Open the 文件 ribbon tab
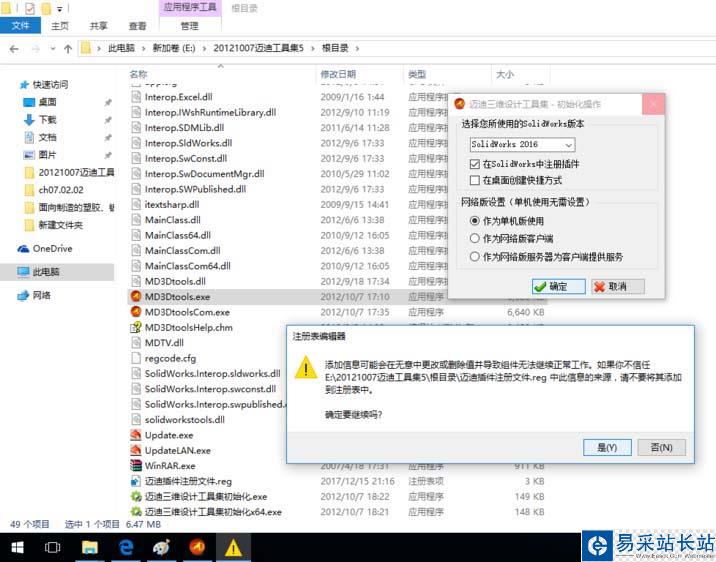Viewport: 716px width, 562px height. point(21,26)
